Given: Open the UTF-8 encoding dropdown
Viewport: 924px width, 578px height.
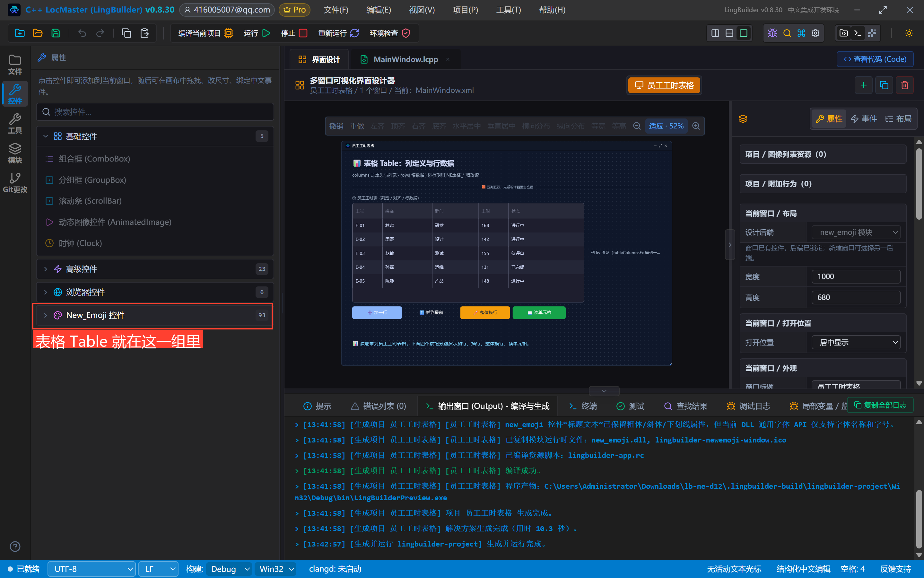Looking at the screenshot, I should [92, 569].
